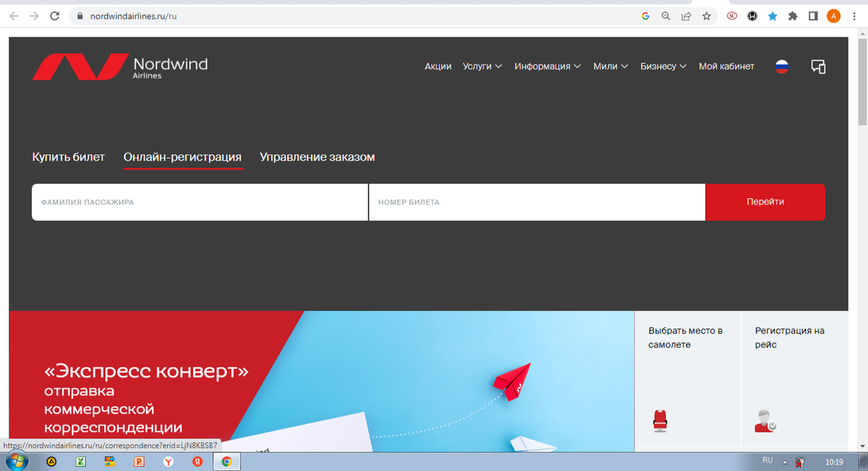The width and height of the screenshot is (868, 471).
Task: Open the chat support icon in header
Action: 818,67
